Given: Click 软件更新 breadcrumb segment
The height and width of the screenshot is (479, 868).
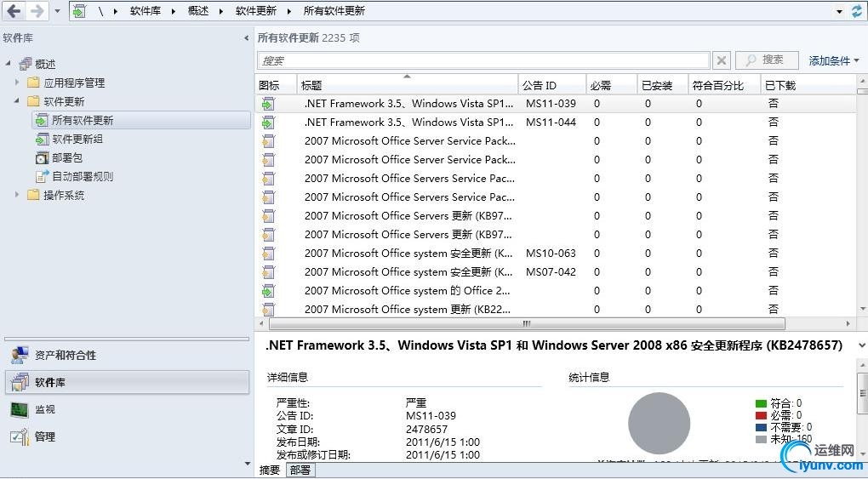Looking at the screenshot, I should click(x=256, y=10).
